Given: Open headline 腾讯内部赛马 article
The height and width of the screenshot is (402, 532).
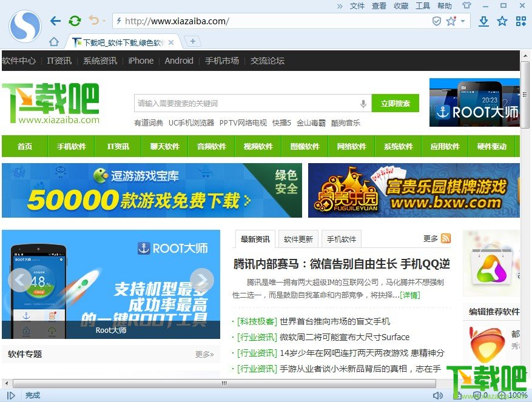Looking at the screenshot, I should coord(342,264).
